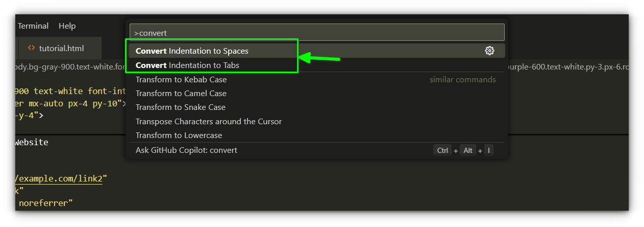
Task: Run Convert Indentation to Spaces command
Action: 192,51
